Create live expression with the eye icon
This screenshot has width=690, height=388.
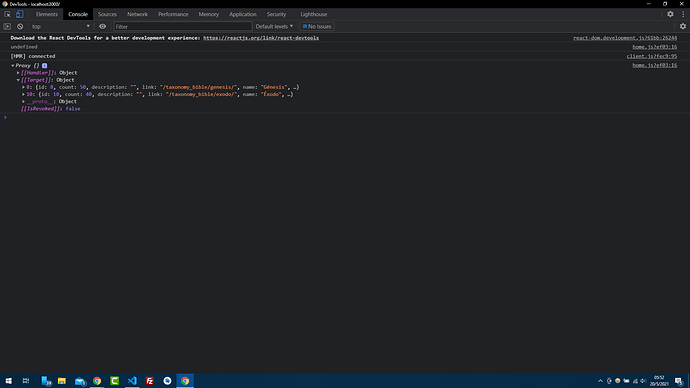103,26
